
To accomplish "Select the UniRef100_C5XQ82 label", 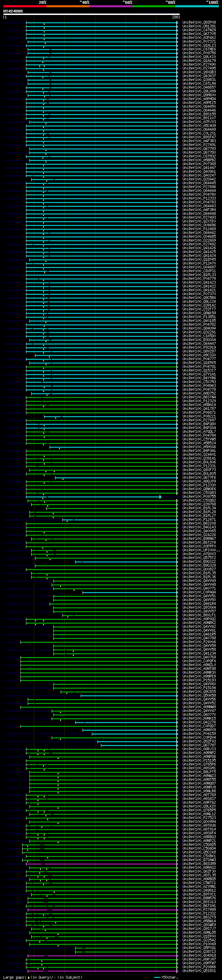I will pyautogui.click(x=199, y=500).
